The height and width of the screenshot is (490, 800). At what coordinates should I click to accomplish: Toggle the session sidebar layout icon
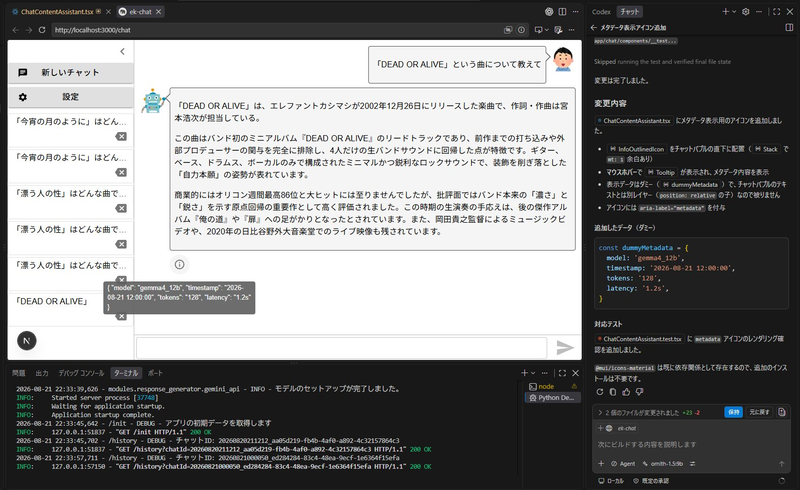click(x=789, y=28)
